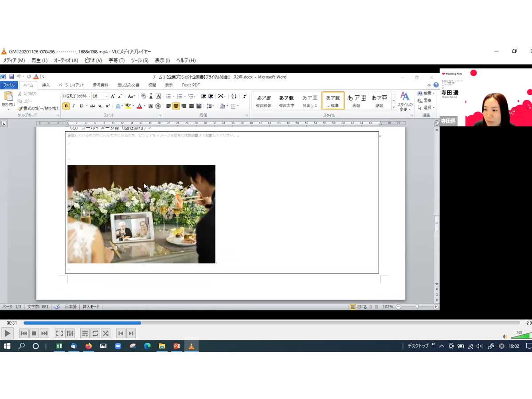Open the オーディオ (A) menu
This screenshot has height=399, width=532.
[x=66, y=60]
